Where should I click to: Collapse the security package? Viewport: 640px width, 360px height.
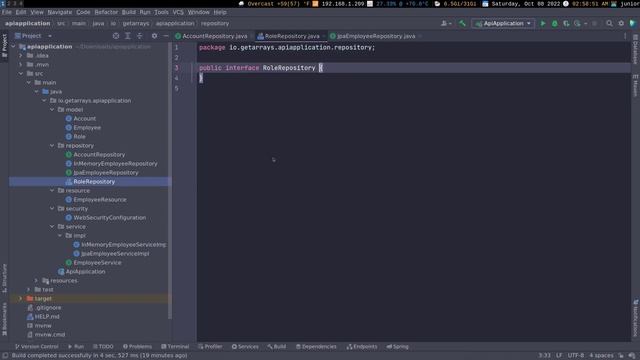pos(52,209)
